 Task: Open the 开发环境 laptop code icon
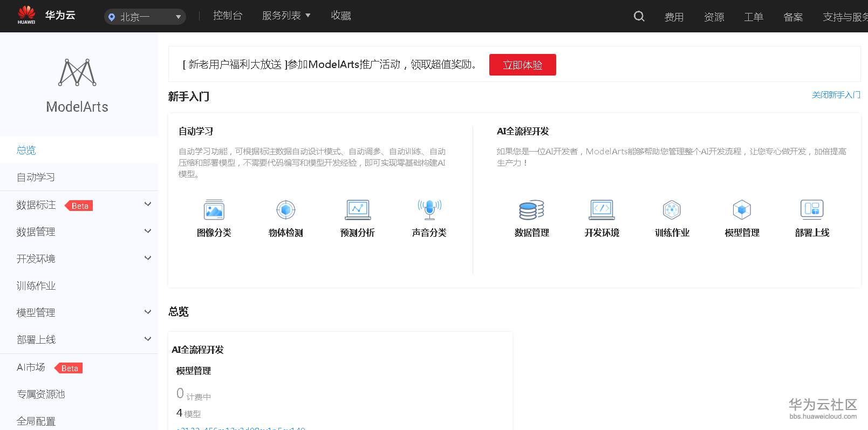click(x=602, y=209)
